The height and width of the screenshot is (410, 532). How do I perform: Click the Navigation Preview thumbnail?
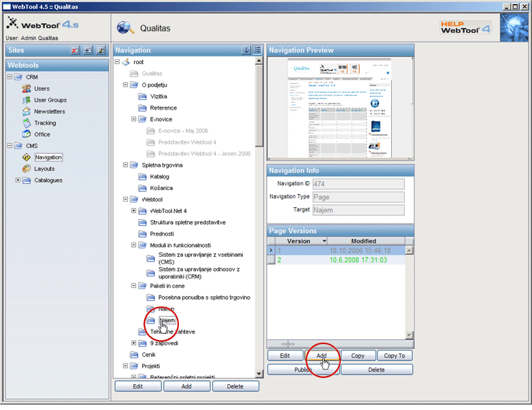(340, 107)
